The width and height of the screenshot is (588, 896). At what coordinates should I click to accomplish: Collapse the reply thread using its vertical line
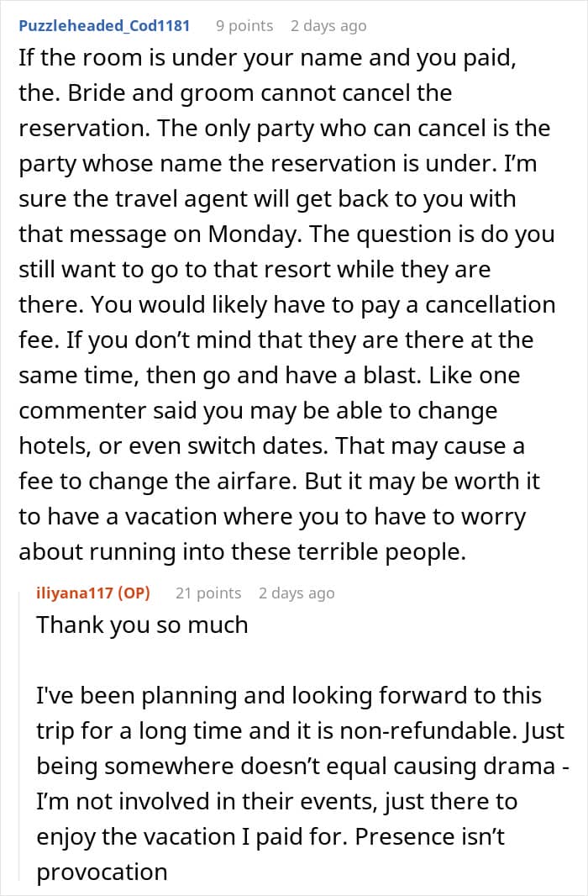pyautogui.click(x=20, y=733)
